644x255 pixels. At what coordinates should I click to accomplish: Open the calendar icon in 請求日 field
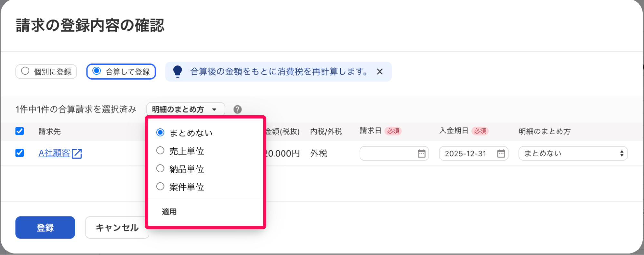click(421, 153)
